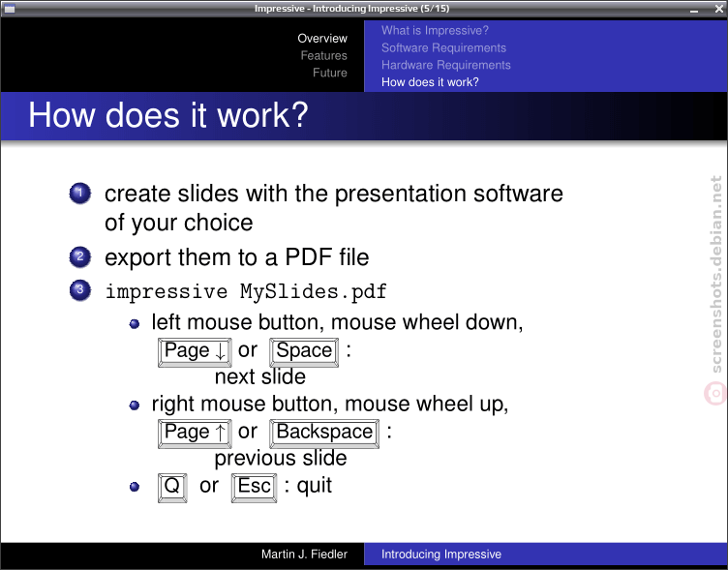Click the text 'of your choice'
The width and height of the screenshot is (728, 570).
[x=179, y=223]
